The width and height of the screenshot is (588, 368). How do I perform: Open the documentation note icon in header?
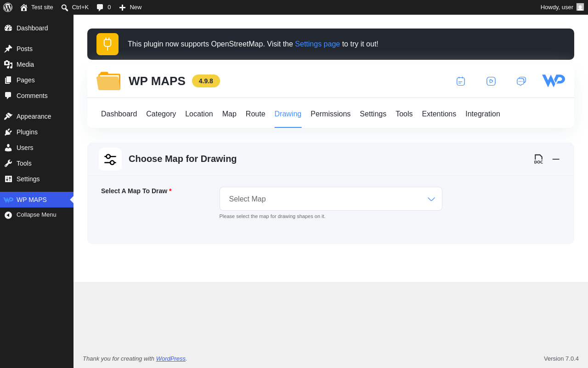tap(461, 81)
